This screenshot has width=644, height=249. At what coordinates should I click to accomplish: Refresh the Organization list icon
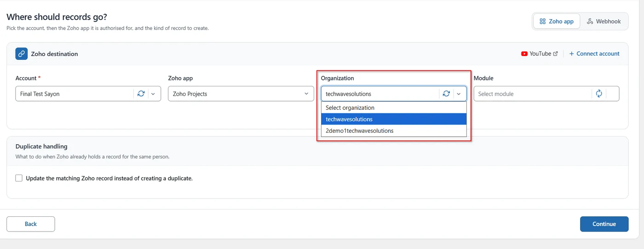[x=446, y=94]
